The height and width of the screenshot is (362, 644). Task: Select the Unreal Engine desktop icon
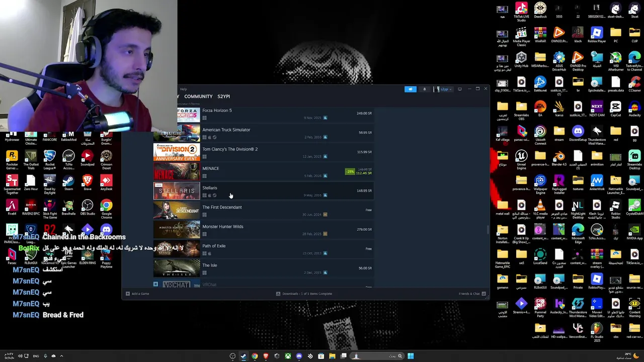tap(521, 159)
